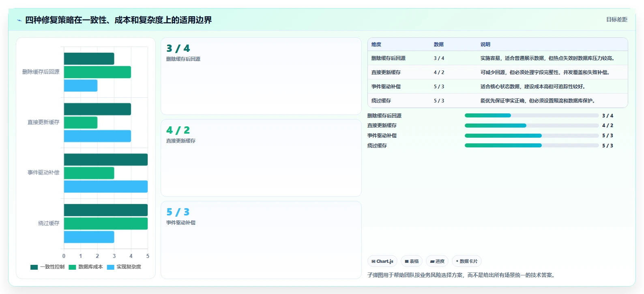Click the light green 数据库成本 bar for 绕过缓存
Viewport: 644px width, 294px height.
point(106,224)
